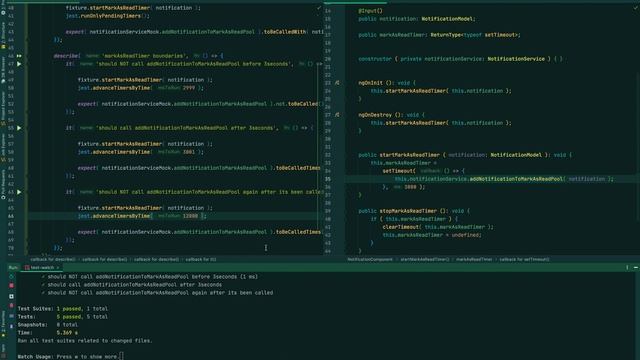Click 'Watch Usage: Press w to show more.' line
The height and width of the screenshot is (360, 640).
[x=68, y=357]
